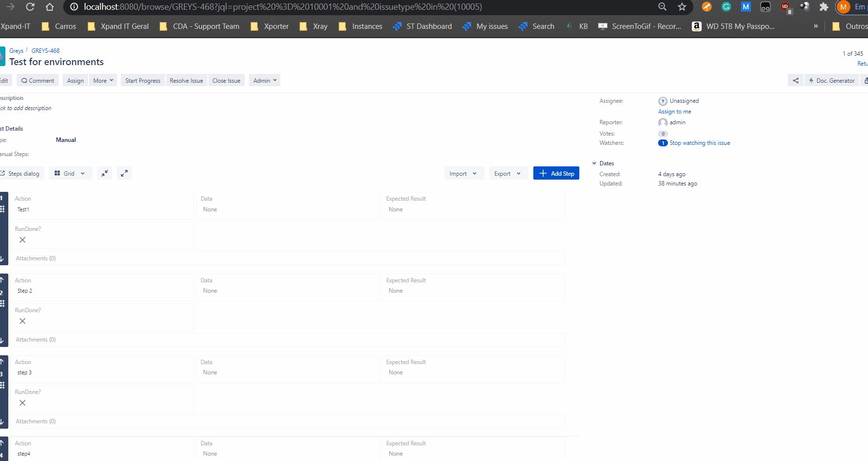Click the Resolve Issue button

point(186,80)
